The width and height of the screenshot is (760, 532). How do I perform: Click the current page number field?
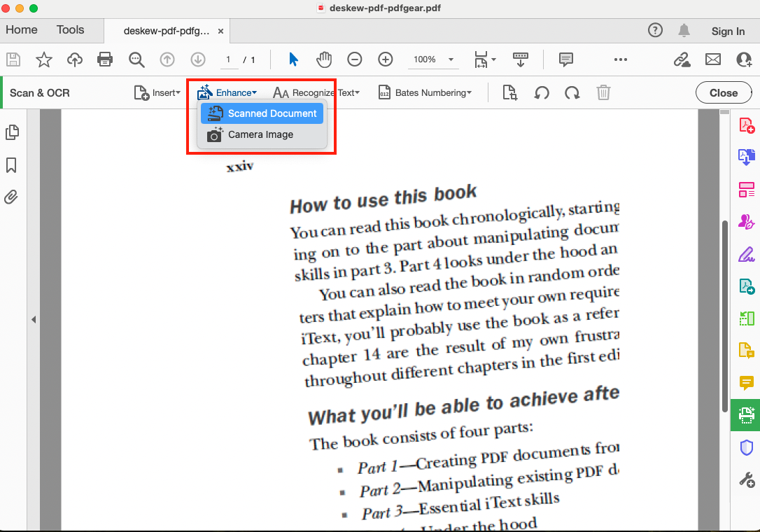point(228,59)
